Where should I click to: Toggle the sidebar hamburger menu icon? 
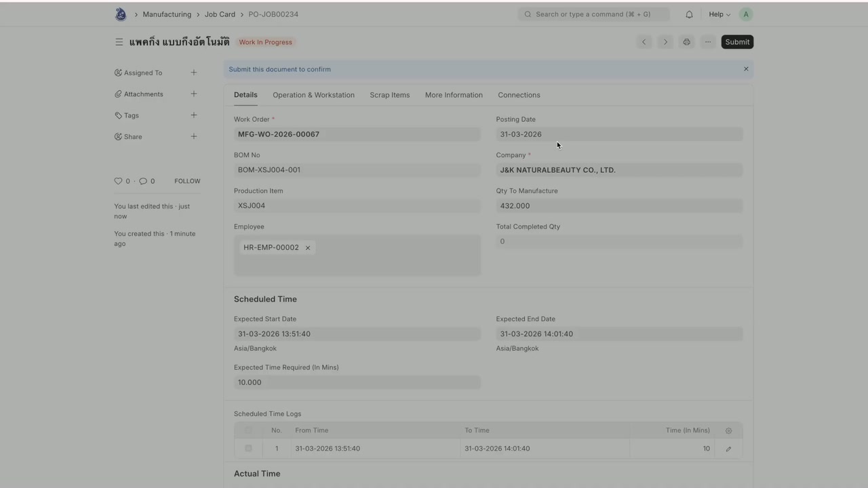(x=119, y=42)
